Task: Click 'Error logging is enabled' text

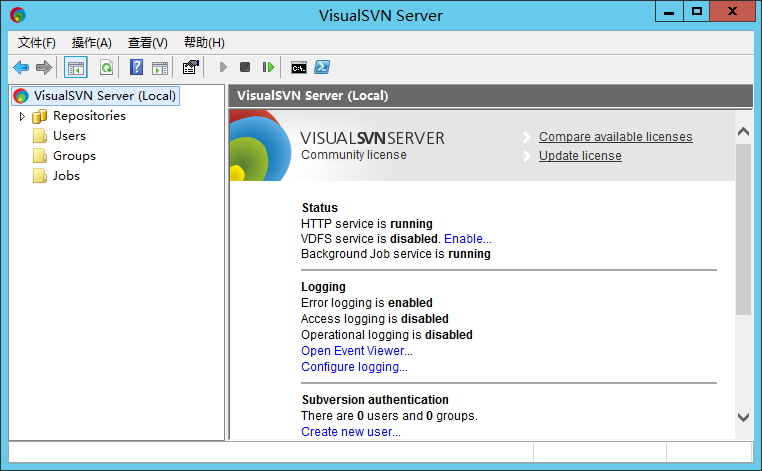Action: (x=367, y=303)
